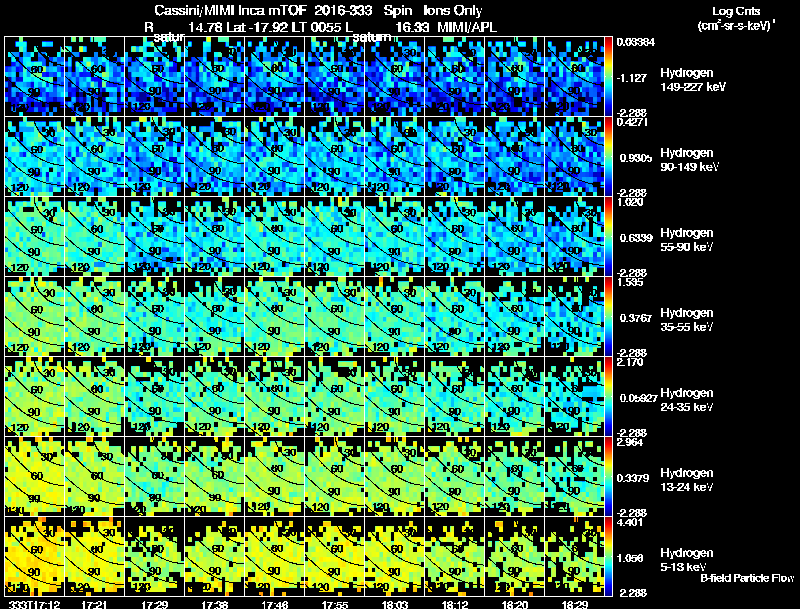
Task: Click the Hydrogen 5-13 keV row label
Action: click(x=687, y=560)
